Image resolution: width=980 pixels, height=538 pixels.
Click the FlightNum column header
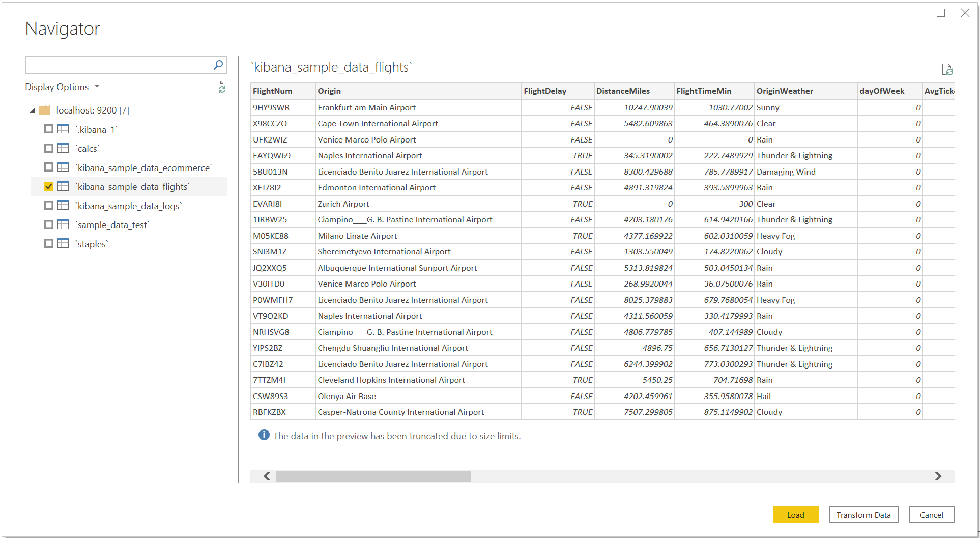283,91
